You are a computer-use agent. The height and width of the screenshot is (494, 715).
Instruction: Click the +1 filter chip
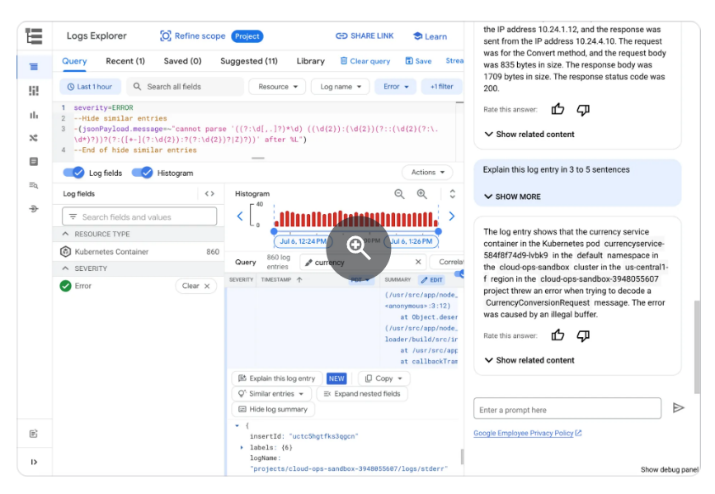[x=441, y=87]
